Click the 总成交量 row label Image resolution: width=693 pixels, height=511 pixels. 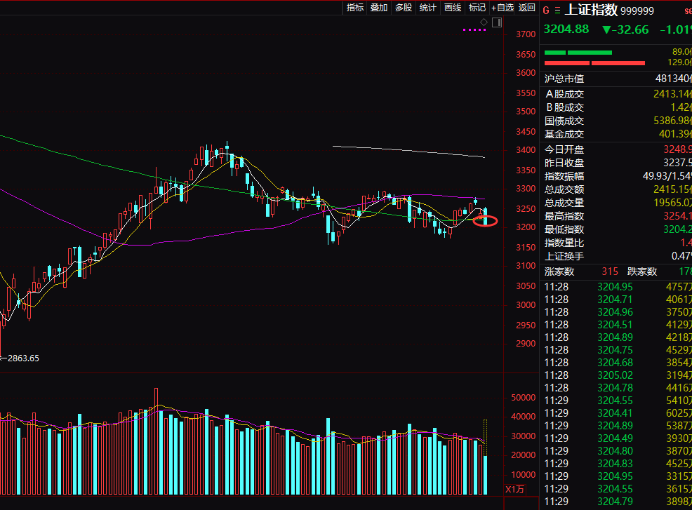tap(564, 202)
